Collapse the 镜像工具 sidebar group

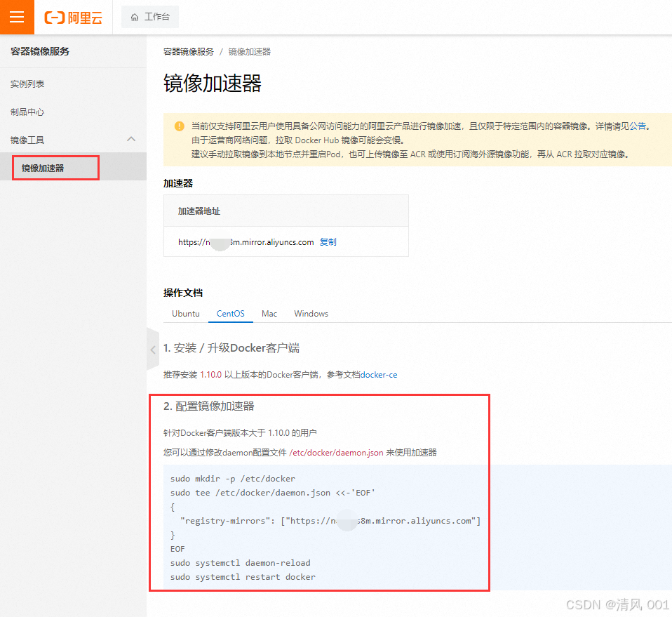[x=73, y=140]
